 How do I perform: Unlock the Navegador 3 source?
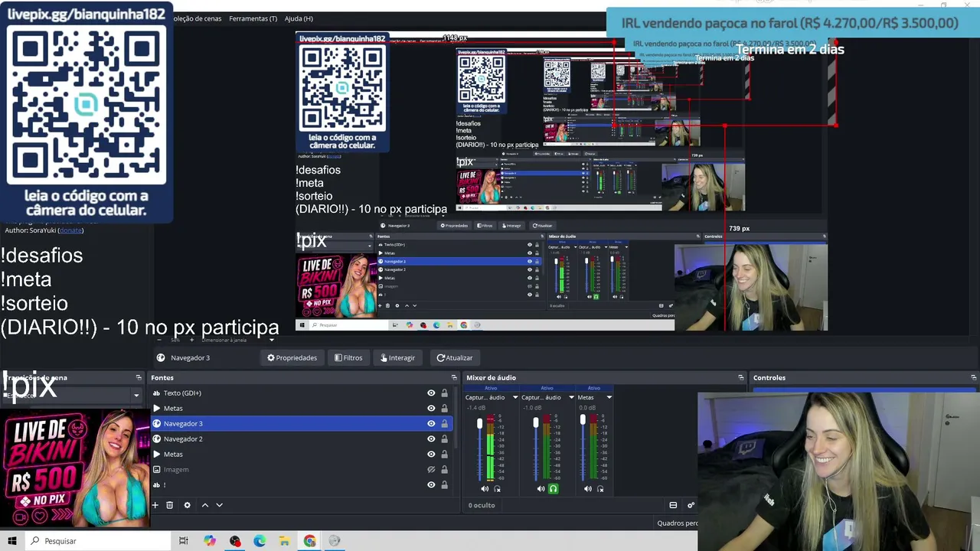(x=444, y=424)
